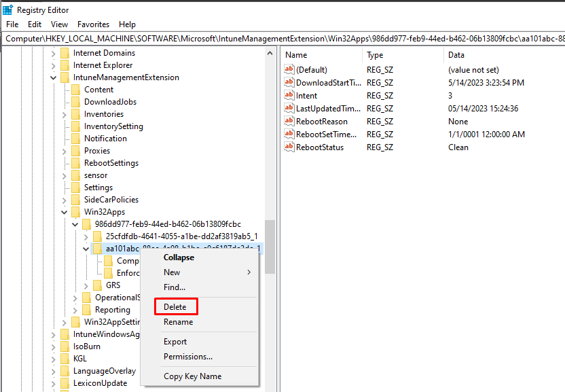This screenshot has height=392, width=565.
Task: Click the registry path address bar
Action: (283, 39)
